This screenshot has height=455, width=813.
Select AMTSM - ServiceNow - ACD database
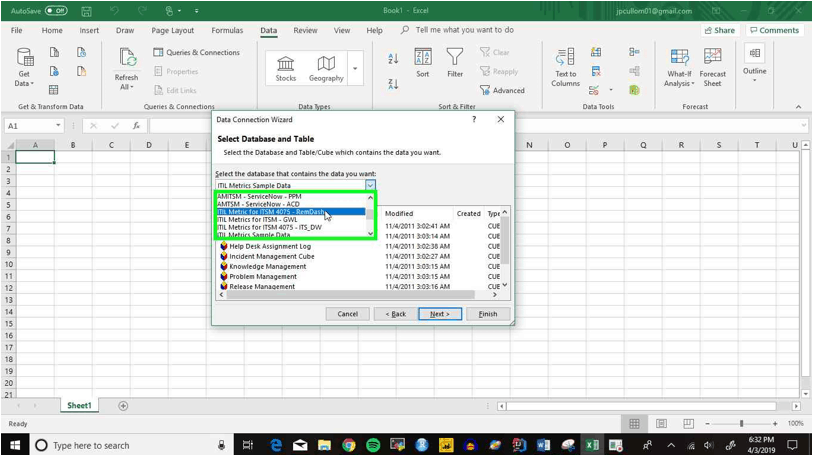[x=291, y=204]
